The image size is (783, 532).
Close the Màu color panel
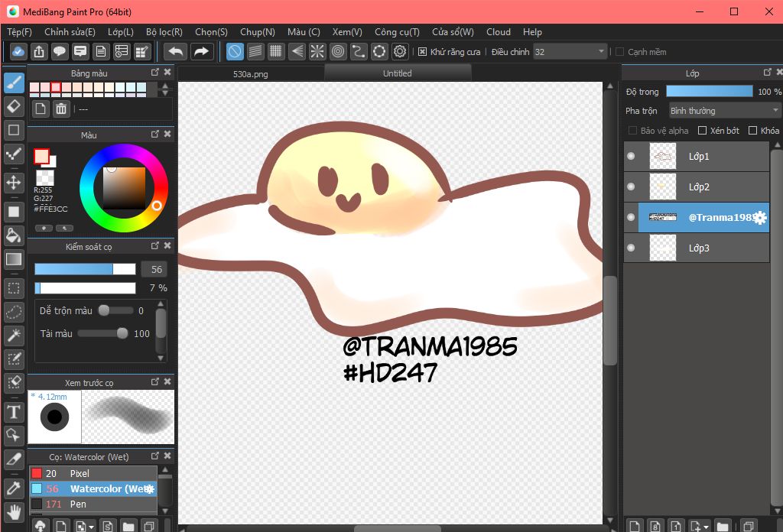click(167, 135)
